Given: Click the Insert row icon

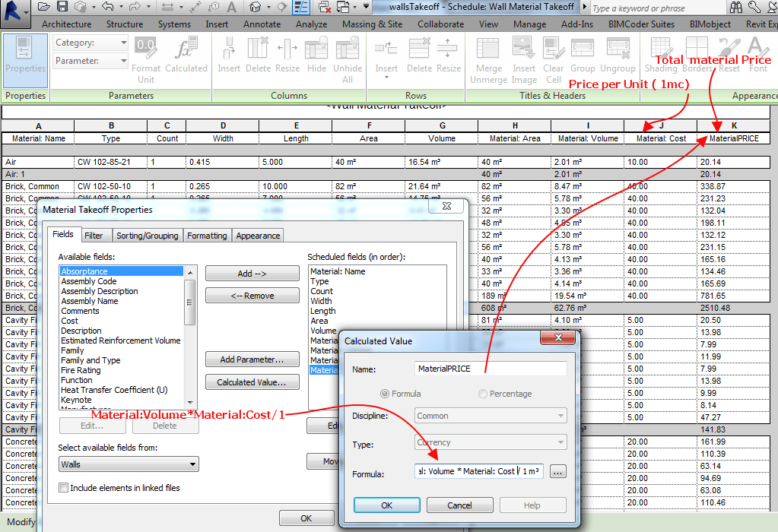Looking at the screenshot, I should [x=386, y=49].
